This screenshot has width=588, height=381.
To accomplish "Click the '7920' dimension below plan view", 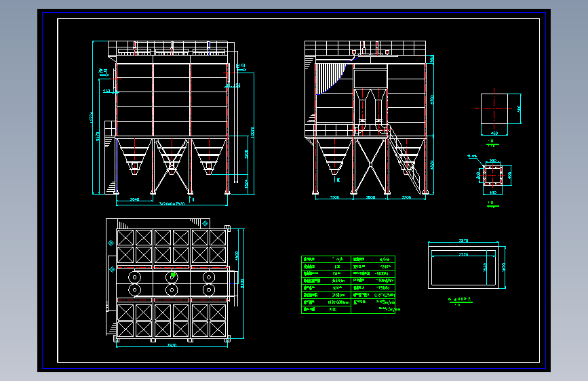I will pos(172,345).
